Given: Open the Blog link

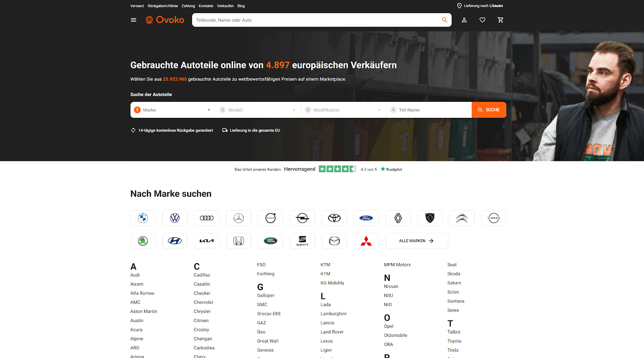Looking at the screenshot, I should [241, 6].
